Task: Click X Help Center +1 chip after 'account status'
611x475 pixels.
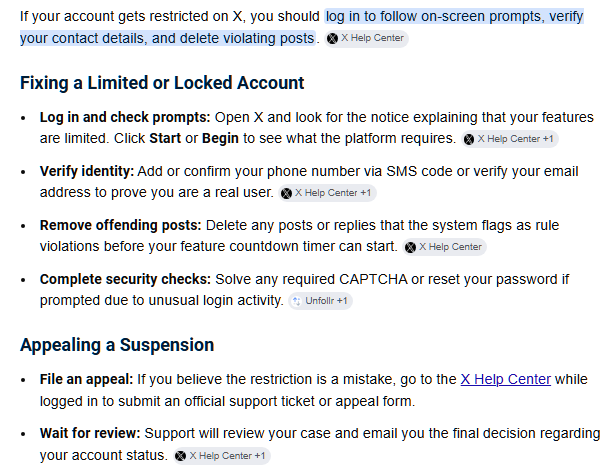Action: pos(222,456)
